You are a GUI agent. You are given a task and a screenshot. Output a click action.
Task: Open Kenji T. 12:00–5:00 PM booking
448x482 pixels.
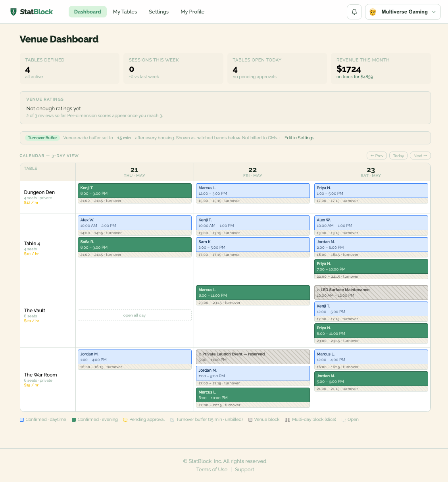tap(371, 309)
